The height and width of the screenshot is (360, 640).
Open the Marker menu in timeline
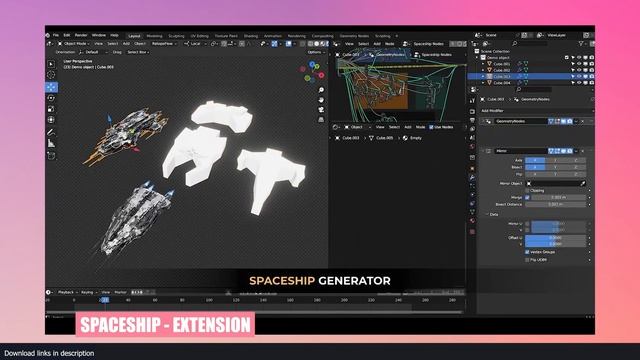120,292
